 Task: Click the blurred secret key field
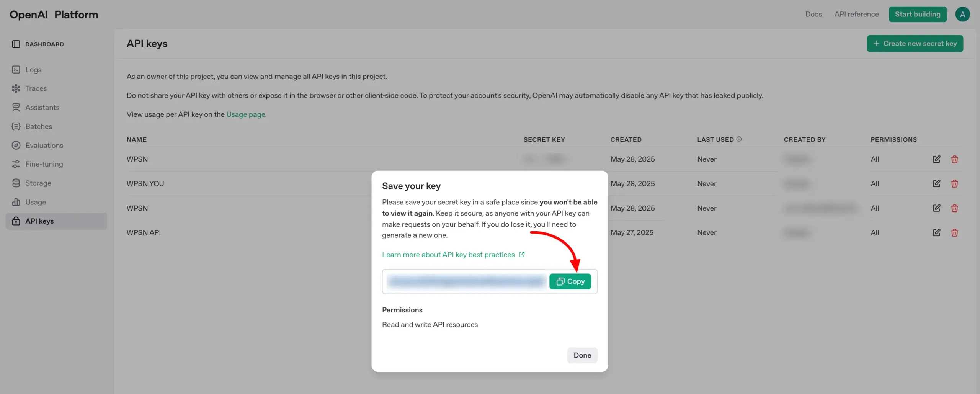click(465, 282)
